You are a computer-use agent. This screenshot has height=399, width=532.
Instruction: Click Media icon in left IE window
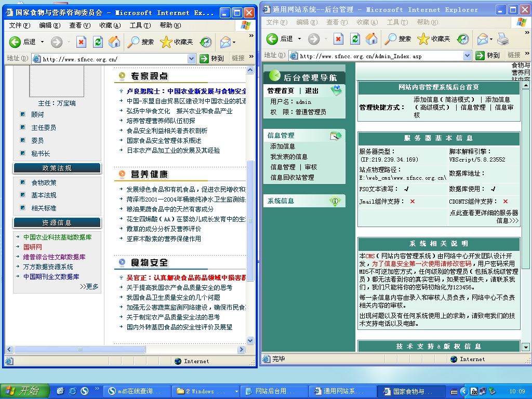(206, 42)
